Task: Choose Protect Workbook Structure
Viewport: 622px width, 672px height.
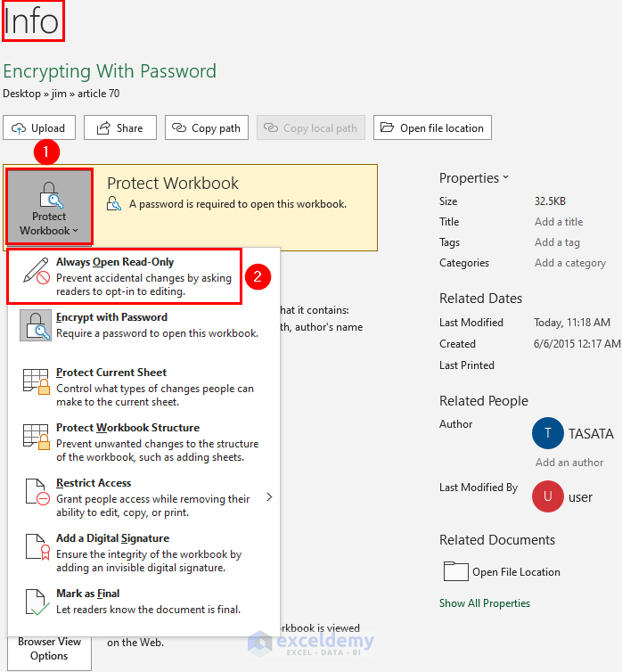Action: [x=143, y=442]
